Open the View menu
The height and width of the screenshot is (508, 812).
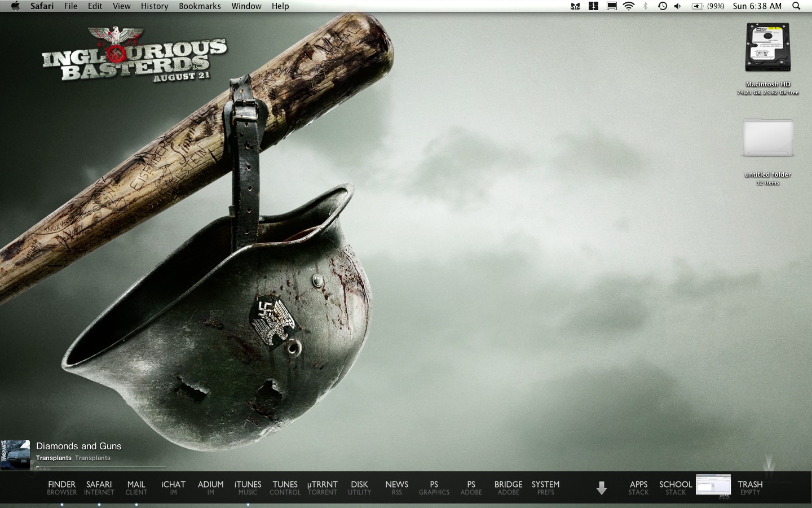point(122,6)
